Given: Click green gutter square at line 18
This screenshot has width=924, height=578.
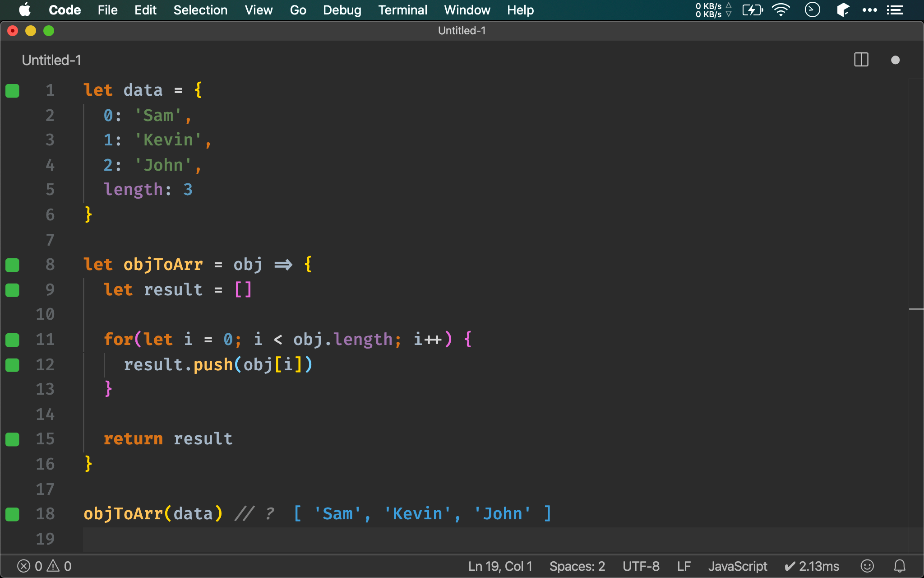Looking at the screenshot, I should (x=12, y=514).
